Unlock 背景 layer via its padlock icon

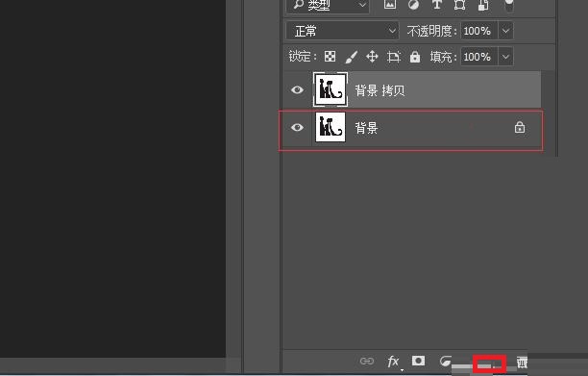520,128
